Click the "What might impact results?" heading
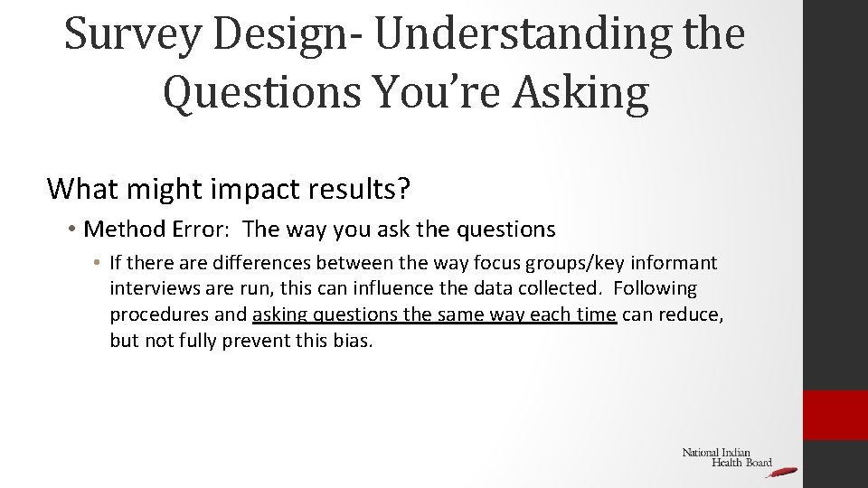 click(228, 188)
